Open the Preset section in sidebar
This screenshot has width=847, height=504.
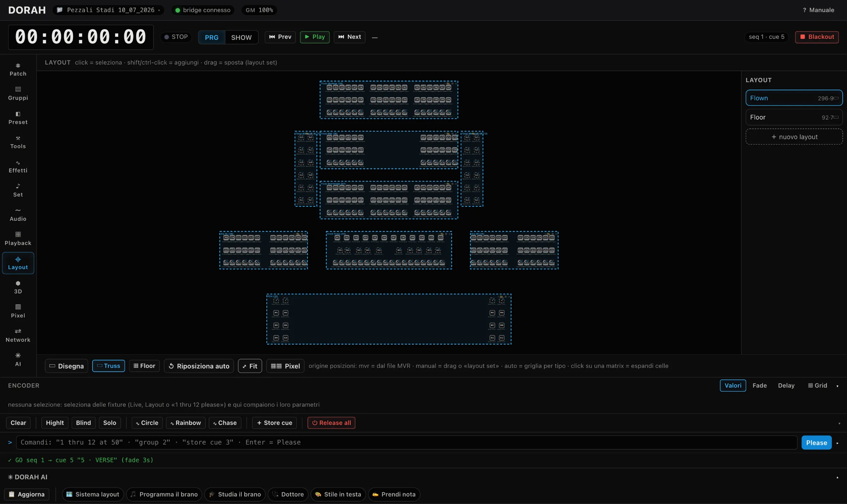pos(18,118)
